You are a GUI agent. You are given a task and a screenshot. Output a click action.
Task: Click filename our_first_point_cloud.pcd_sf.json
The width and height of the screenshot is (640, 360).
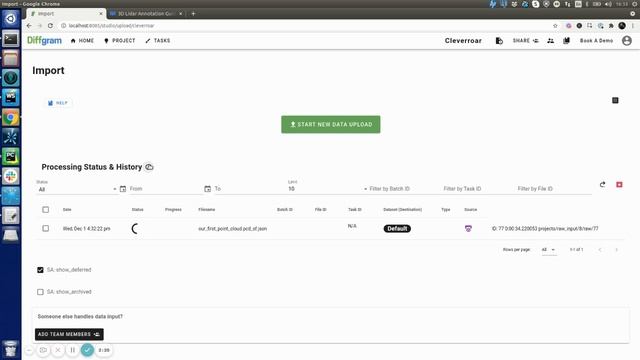[233, 229]
